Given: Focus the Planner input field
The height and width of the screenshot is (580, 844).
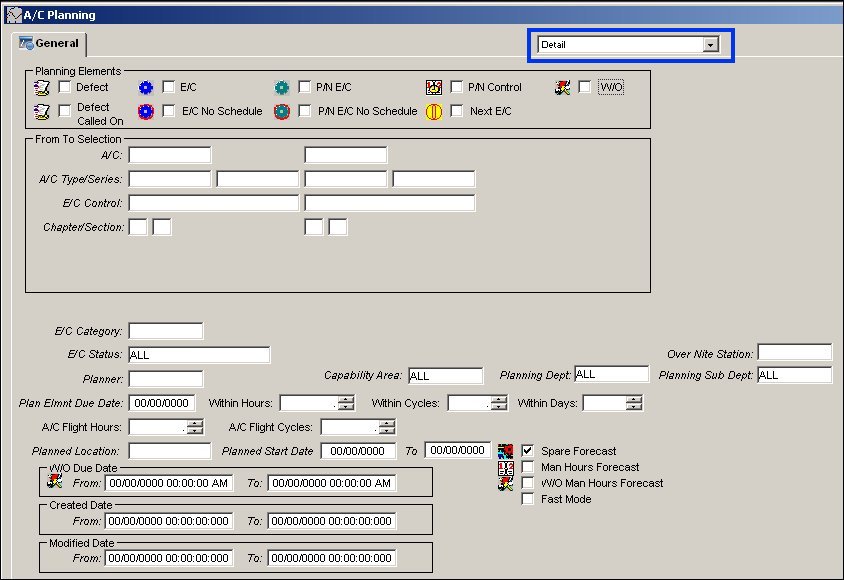Looking at the screenshot, I should [x=166, y=379].
